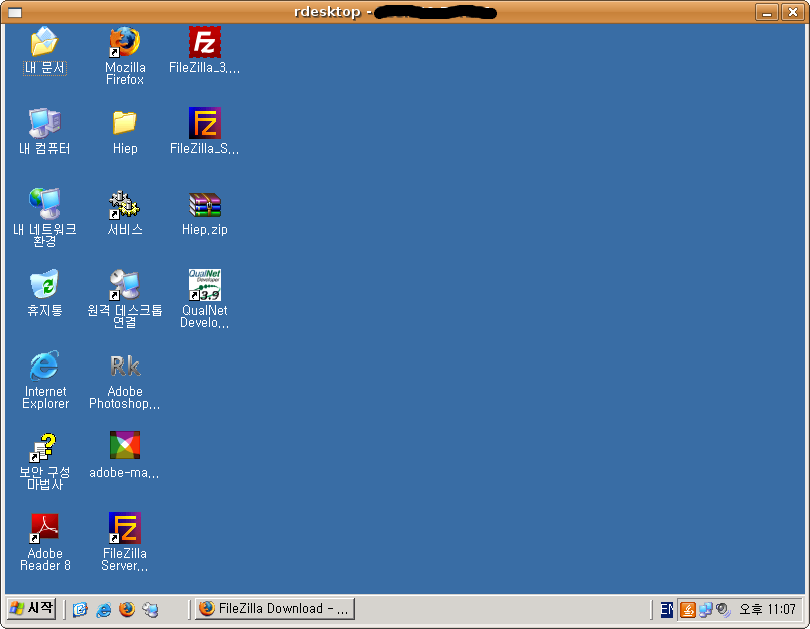Launch Firefox from quick launch bar
The width and height of the screenshot is (810, 629).
pos(127,609)
